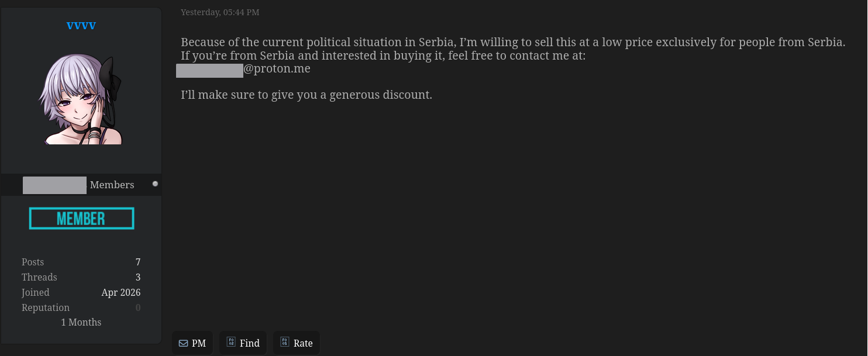The height and width of the screenshot is (356, 868).
Task: Click the teal MEMBER rank badge
Action: [x=81, y=219]
